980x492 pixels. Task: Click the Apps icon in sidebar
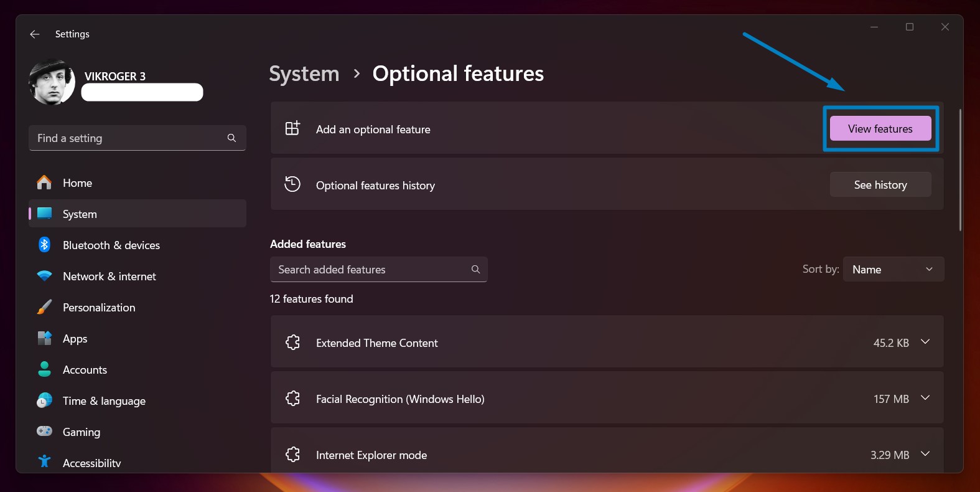pyautogui.click(x=45, y=338)
